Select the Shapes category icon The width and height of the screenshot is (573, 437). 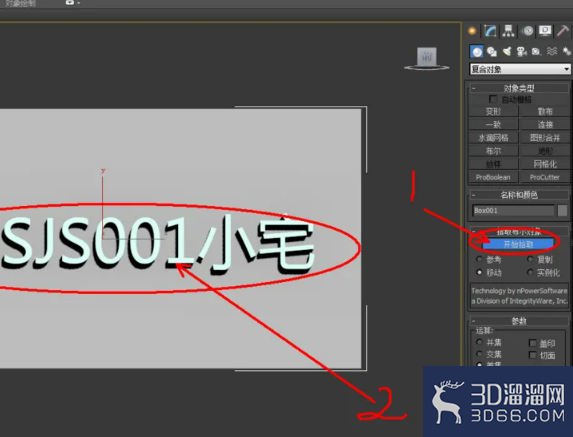point(492,52)
